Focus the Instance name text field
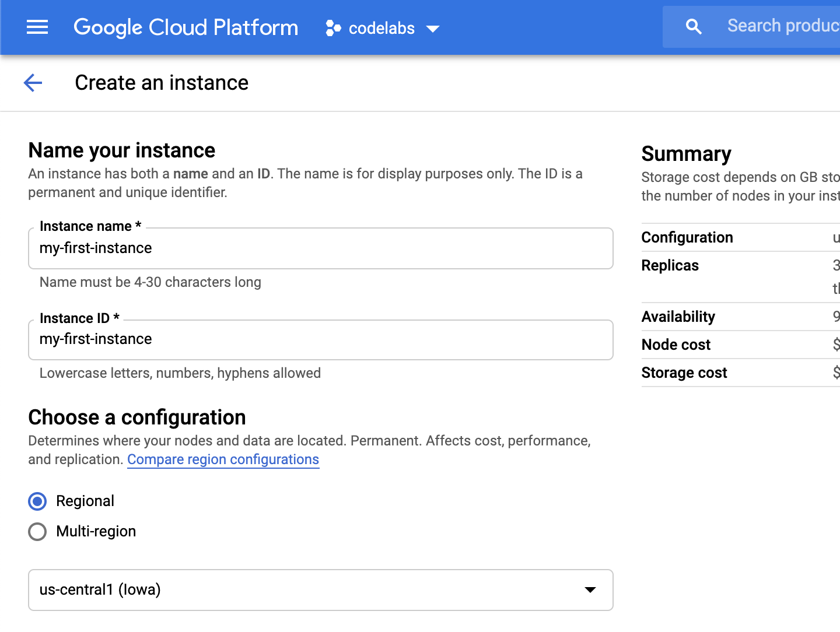Viewport: 840px width, 632px height. 320,248
